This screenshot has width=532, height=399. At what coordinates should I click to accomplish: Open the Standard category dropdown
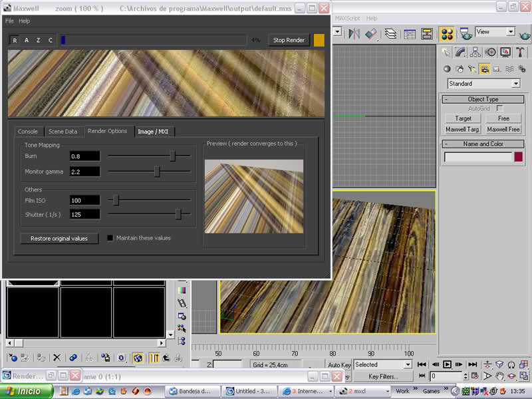tap(515, 84)
